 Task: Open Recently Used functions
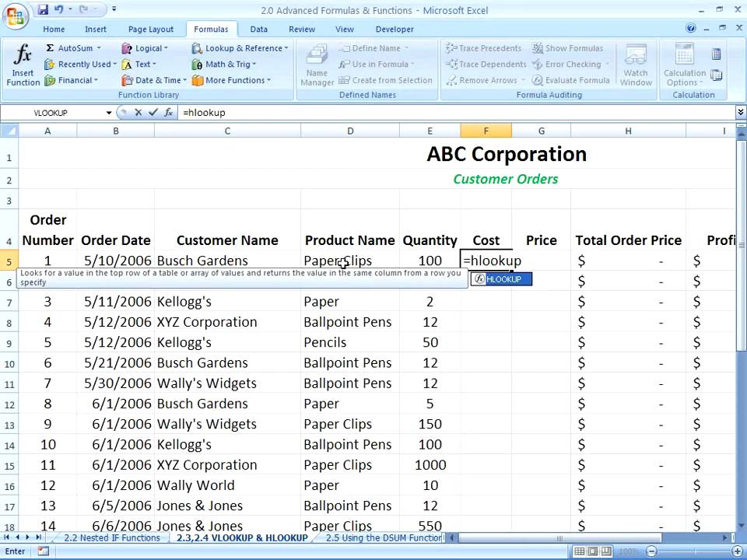[80, 65]
